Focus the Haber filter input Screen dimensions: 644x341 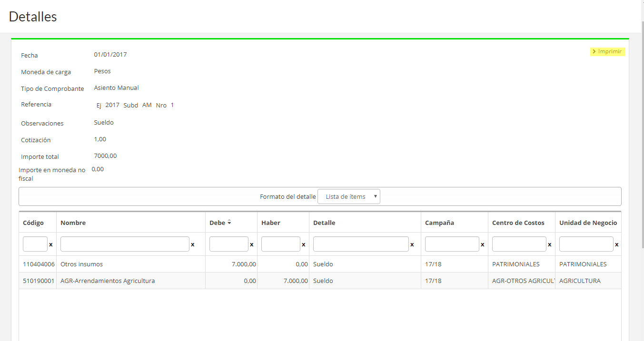click(281, 244)
